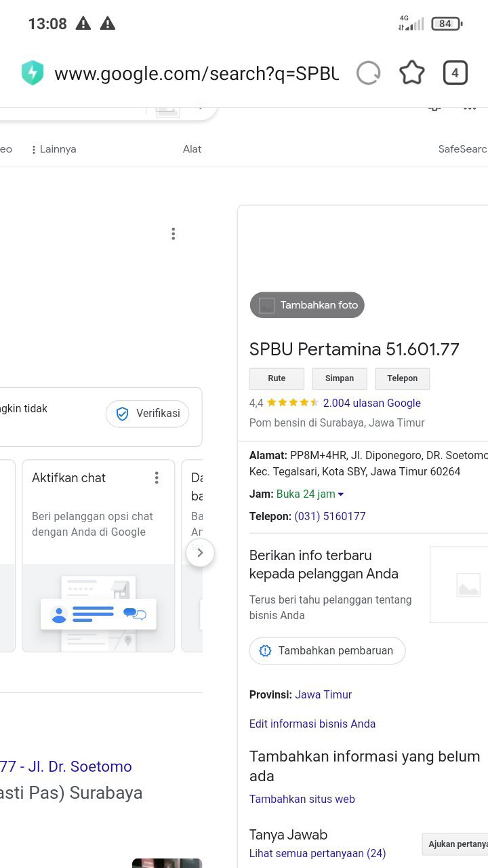Screen dimensions: 488x868
Task: Open the Lainnya search filter menu
Action: [54, 149]
